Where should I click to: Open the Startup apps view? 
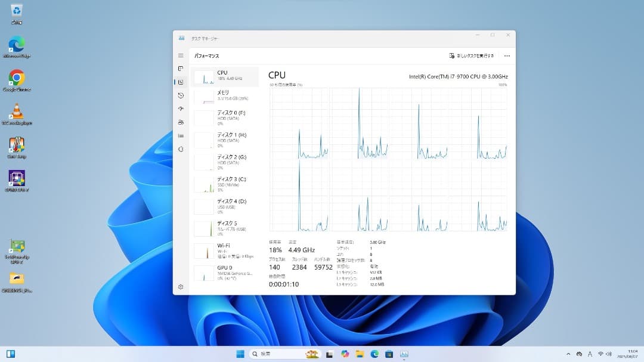pyautogui.click(x=181, y=109)
